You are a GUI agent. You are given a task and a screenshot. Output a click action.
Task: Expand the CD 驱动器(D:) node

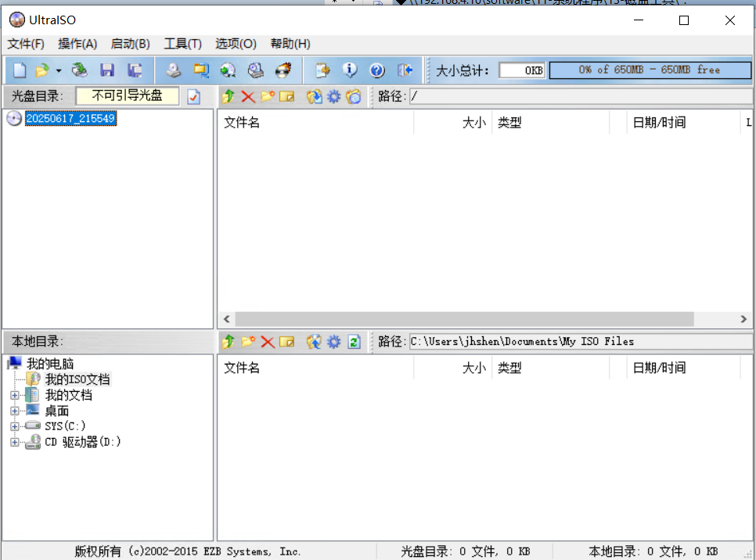tap(14, 442)
